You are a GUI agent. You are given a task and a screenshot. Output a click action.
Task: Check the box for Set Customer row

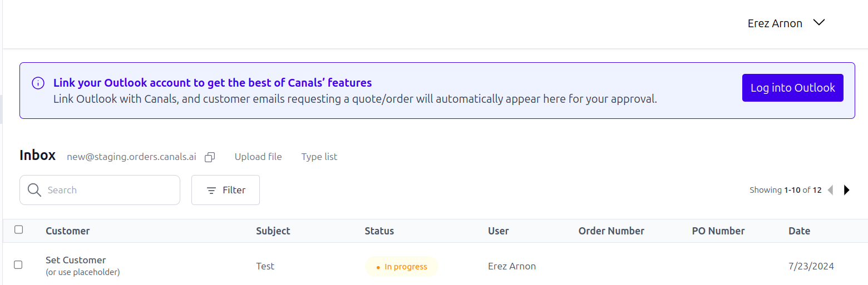(18, 265)
